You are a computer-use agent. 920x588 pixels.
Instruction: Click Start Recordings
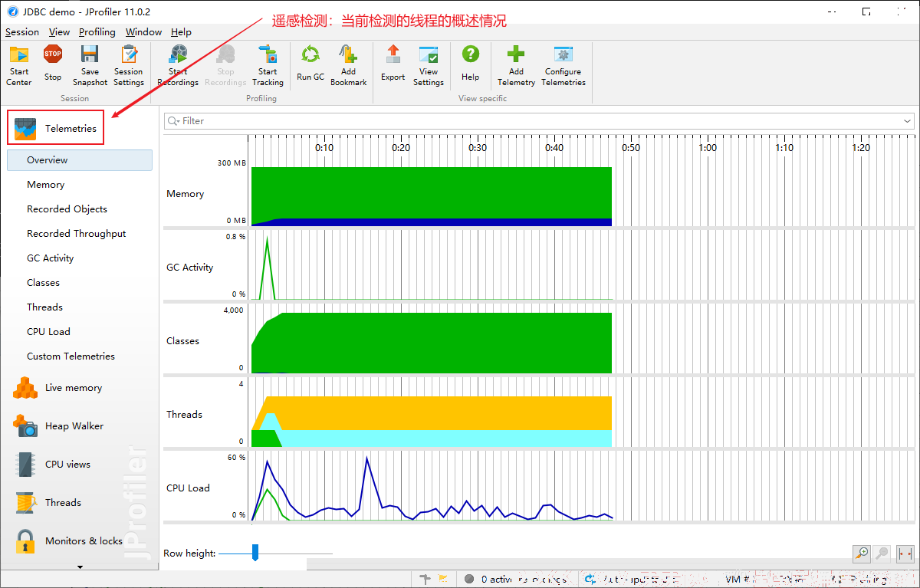pyautogui.click(x=178, y=65)
